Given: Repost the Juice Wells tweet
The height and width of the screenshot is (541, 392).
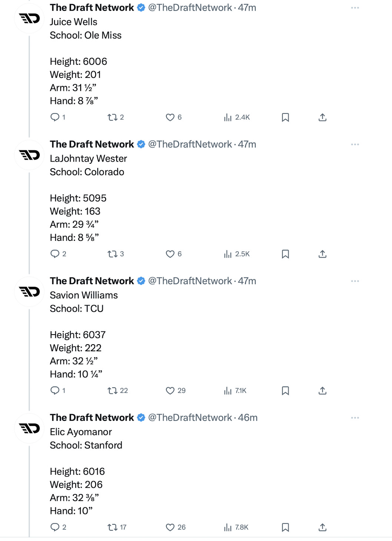Looking at the screenshot, I should click(x=112, y=117).
